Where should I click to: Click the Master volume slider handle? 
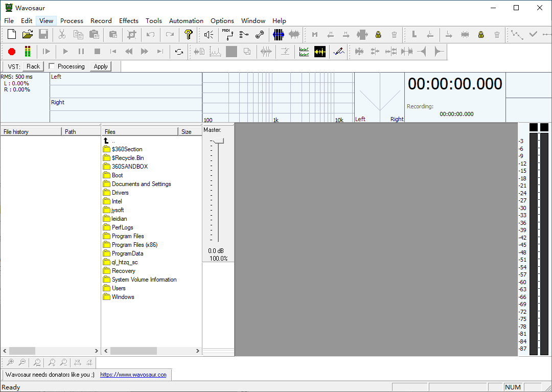point(218,141)
